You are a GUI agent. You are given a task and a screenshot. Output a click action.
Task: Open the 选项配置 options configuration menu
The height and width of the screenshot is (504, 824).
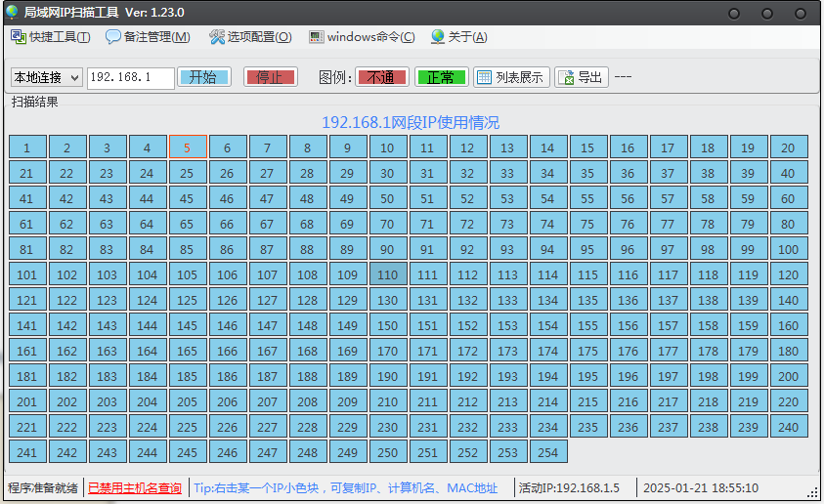click(x=250, y=37)
